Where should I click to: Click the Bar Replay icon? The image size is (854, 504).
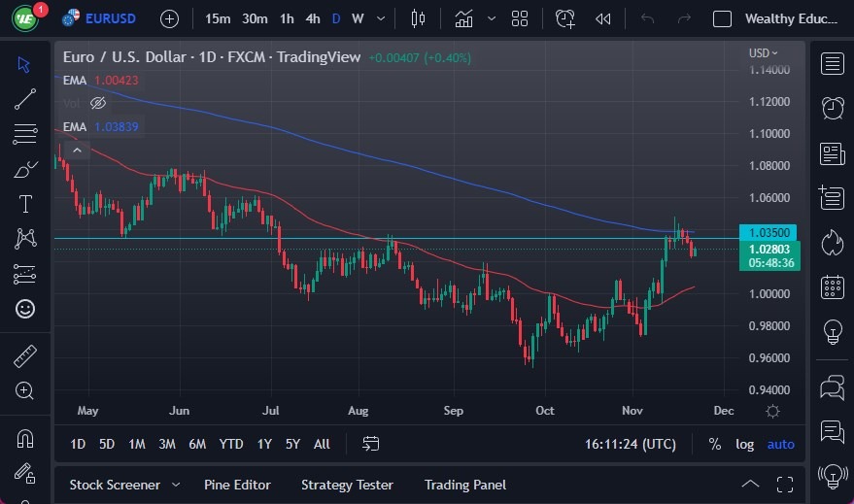pos(603,18)
